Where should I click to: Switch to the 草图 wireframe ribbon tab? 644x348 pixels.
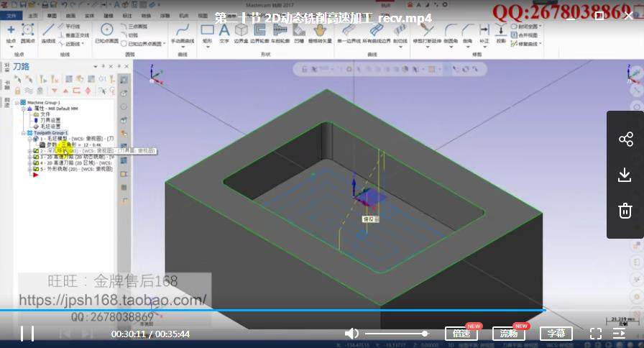[x=52, y=16]
